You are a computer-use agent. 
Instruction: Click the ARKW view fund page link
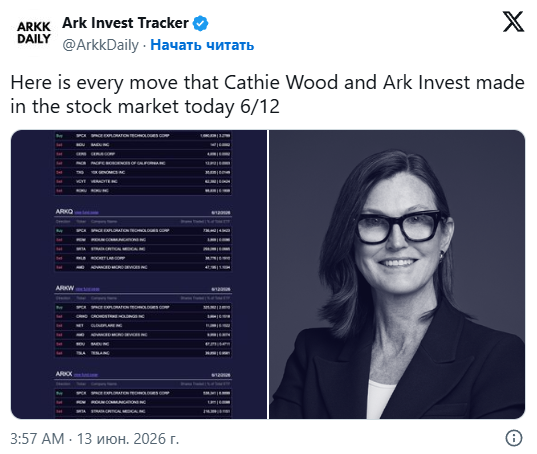coord(87,289)
